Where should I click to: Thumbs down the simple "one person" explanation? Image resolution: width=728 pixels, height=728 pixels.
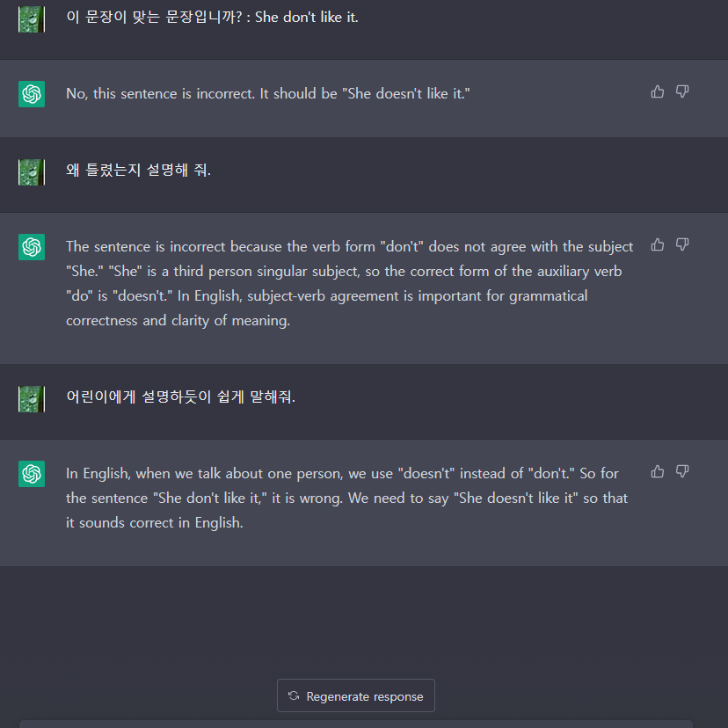(x=682, y=471)
